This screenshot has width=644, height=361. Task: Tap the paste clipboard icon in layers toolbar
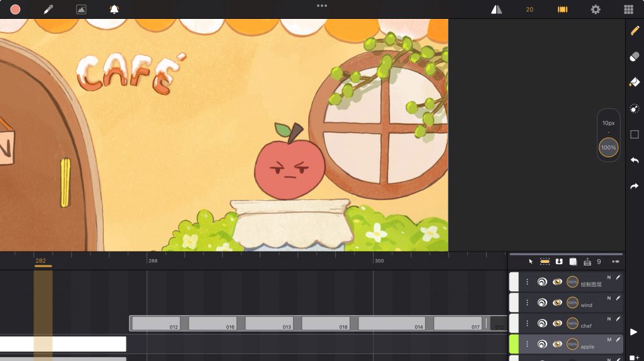[573, 262]
